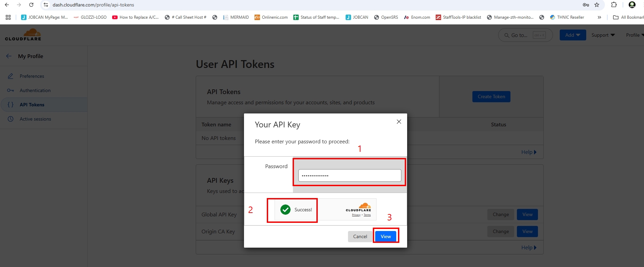The width and height of the screenshot is (644, 267).
Task: Click View in the dialog
Action: click(386, 236)
